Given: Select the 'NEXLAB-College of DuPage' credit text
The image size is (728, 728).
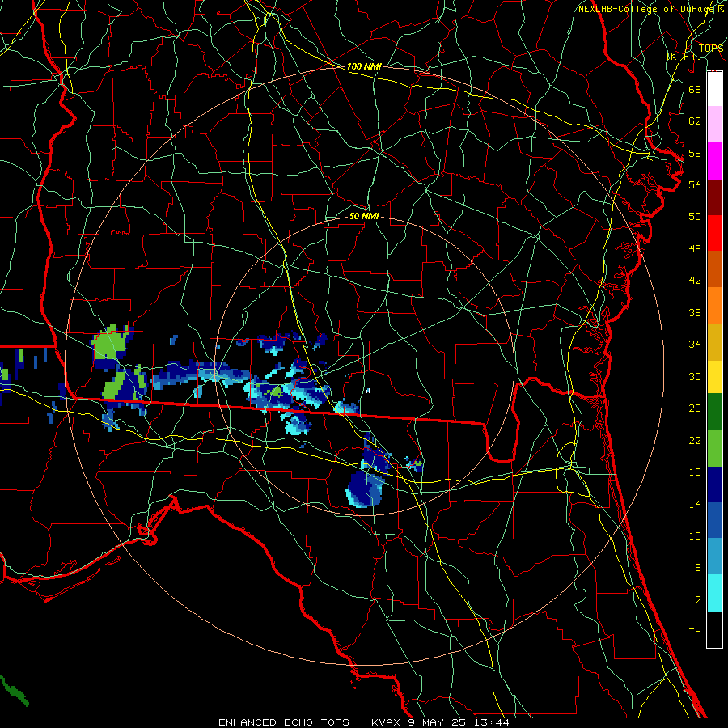Looking at the screenshot, I should [x=647, y=9].
